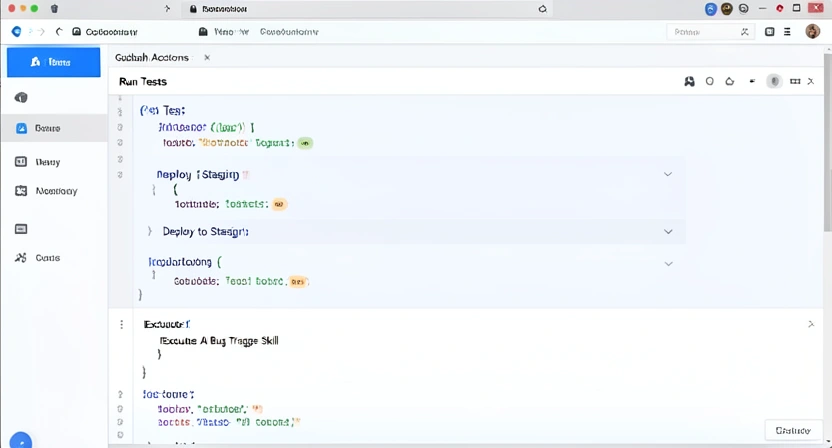Click the 'Run Tests' heading
Viewport: 832px width, 448px height.
pyautogui.click(x=143, y=82)
